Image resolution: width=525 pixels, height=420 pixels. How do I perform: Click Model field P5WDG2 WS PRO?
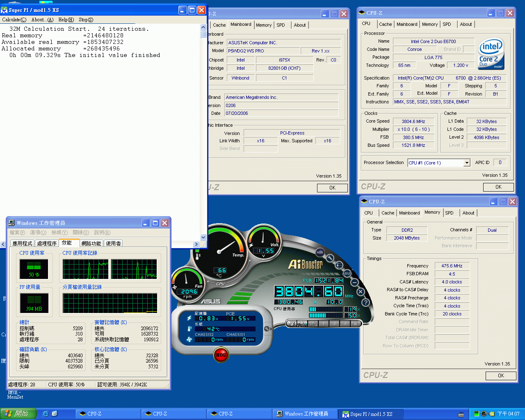click(x=264, y=51)
